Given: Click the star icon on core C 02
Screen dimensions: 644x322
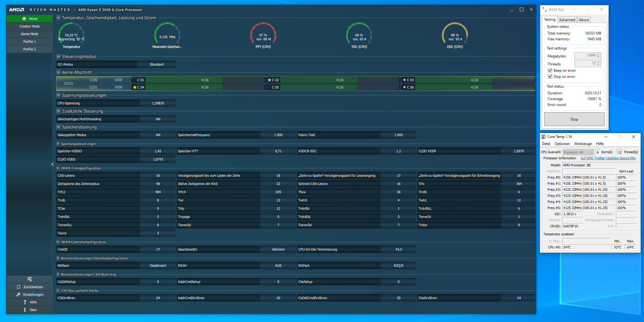Looking at the screenshot, I should 269,80.
